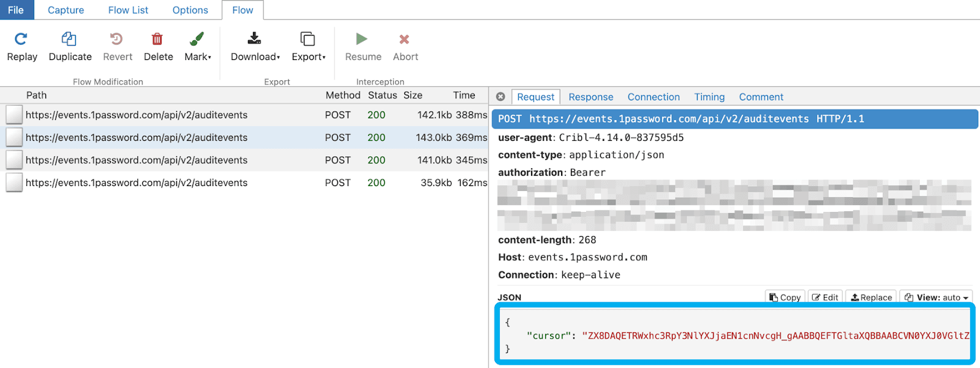Open the Flow List menu tab
The height and width of the screenshot is (368, 980).
(x=128, y=10)
